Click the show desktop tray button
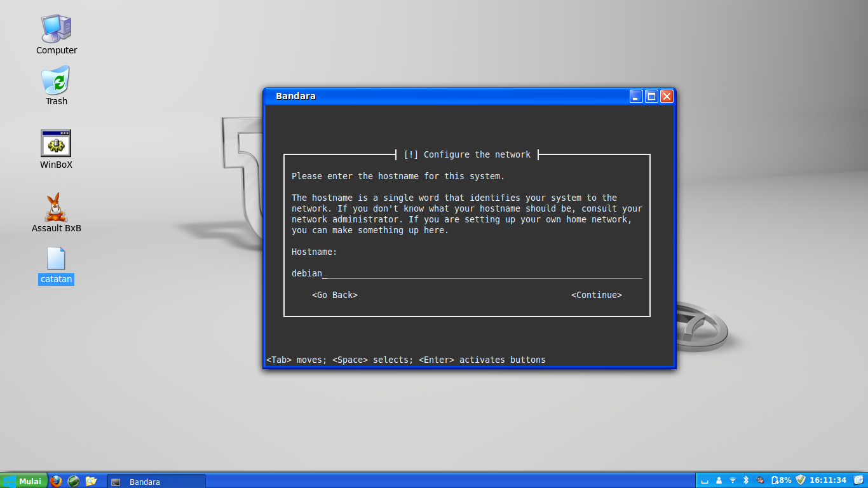The image size is (868, 488). (705, 481)
